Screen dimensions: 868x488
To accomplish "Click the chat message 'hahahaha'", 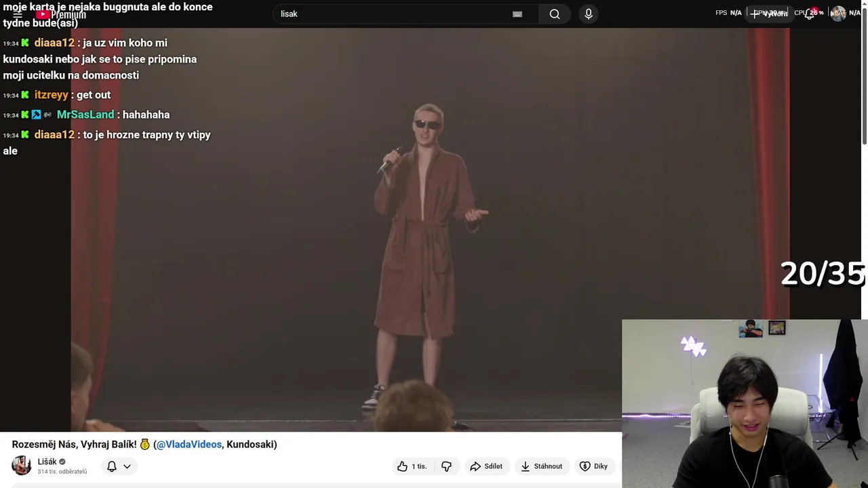I will click(x=146, y=115).
